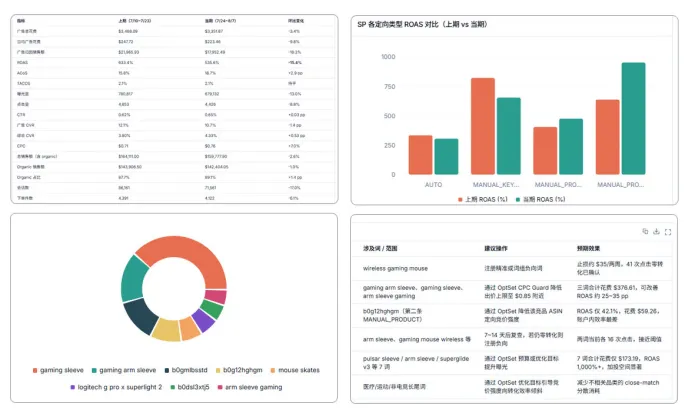Toggle the 当期 ROAS (%) legend entry
Screen dimensions: 693x415
click(x=541, y=199)
